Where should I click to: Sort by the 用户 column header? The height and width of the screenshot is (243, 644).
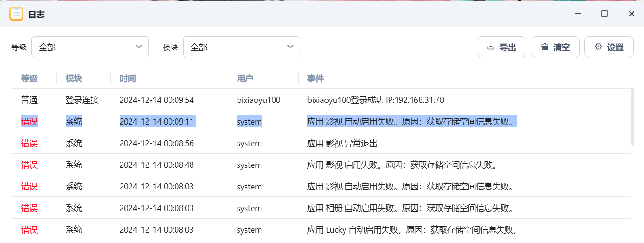[x=245, y=78]
